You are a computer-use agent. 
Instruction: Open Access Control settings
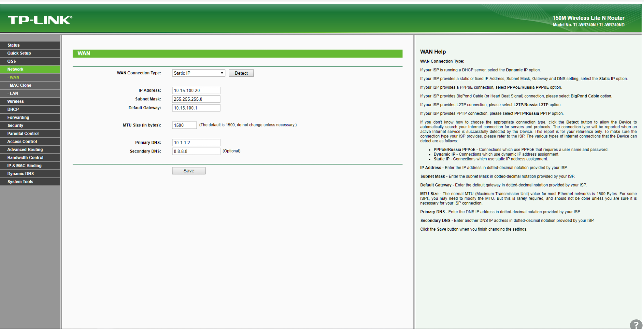point(30,142)
